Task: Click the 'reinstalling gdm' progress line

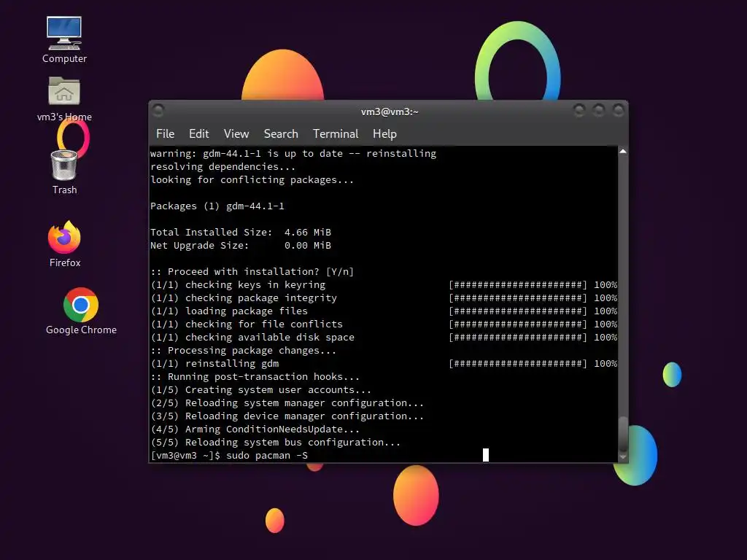Action: (x=384, y=364)
